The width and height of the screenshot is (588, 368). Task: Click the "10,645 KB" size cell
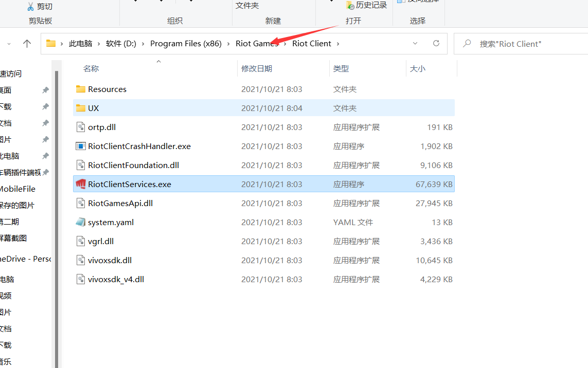434,261
